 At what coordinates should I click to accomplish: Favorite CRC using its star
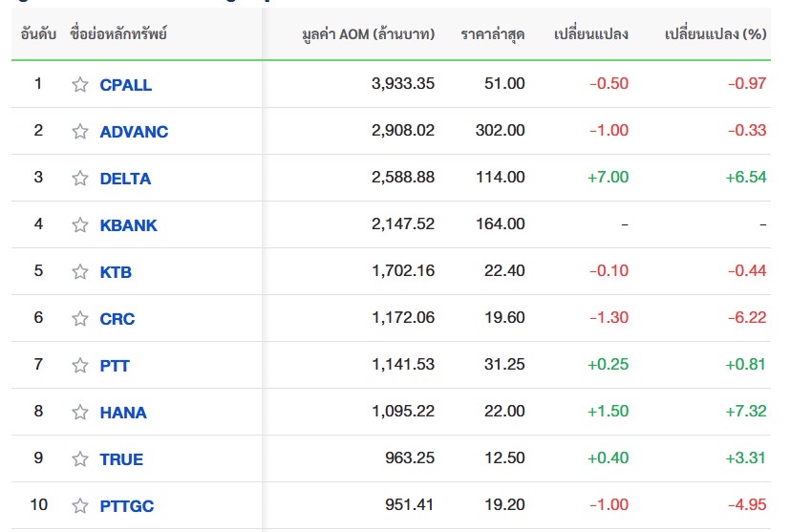79,318
